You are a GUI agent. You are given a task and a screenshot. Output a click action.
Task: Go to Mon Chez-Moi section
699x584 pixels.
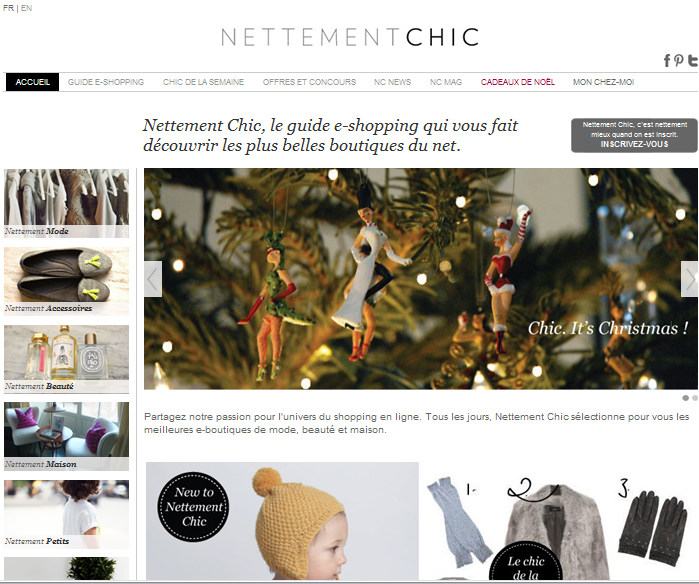pyautogui.click(x=603, y=82)
